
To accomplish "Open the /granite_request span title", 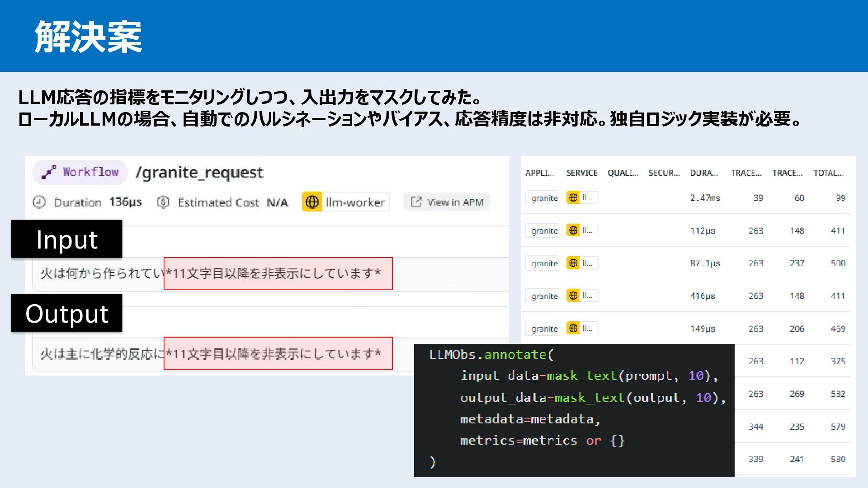I will [199, 172].
